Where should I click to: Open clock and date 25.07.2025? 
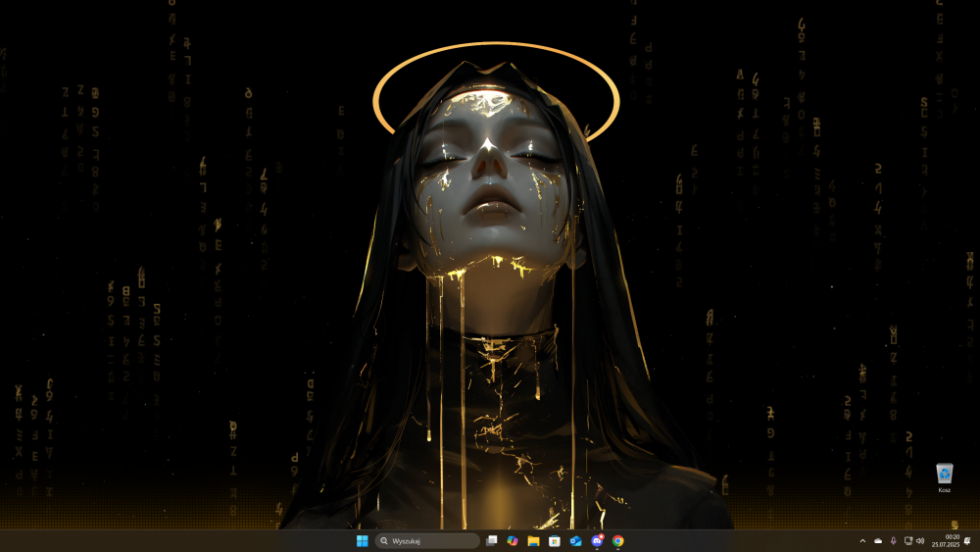point(946,541)
